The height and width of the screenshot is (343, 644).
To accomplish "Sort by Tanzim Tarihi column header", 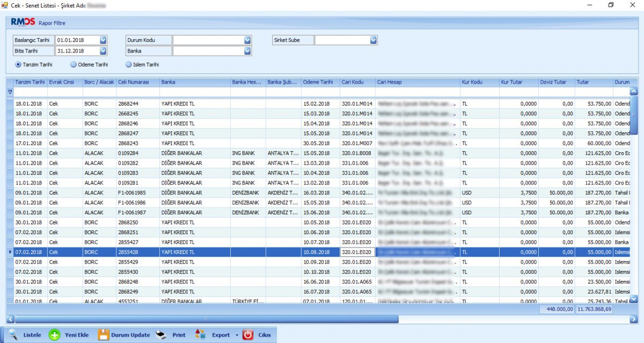I will tap(30, 82).
